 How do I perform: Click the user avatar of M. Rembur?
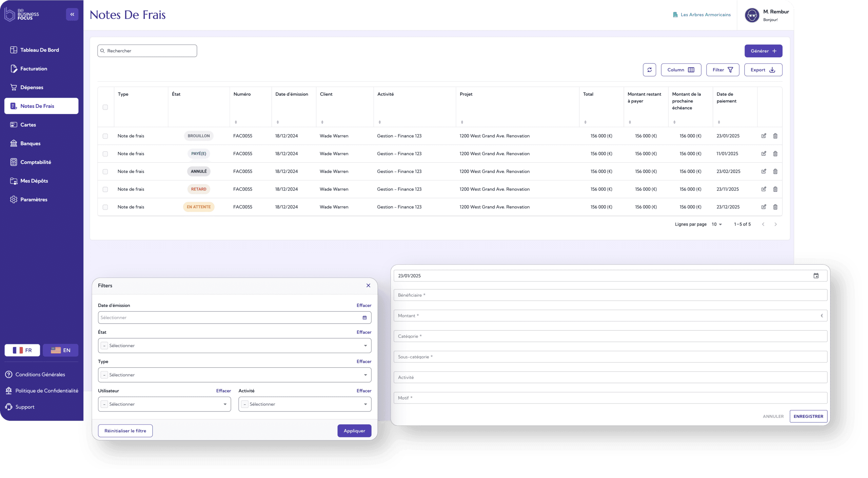pyautogui.click(x=752, y=15)
